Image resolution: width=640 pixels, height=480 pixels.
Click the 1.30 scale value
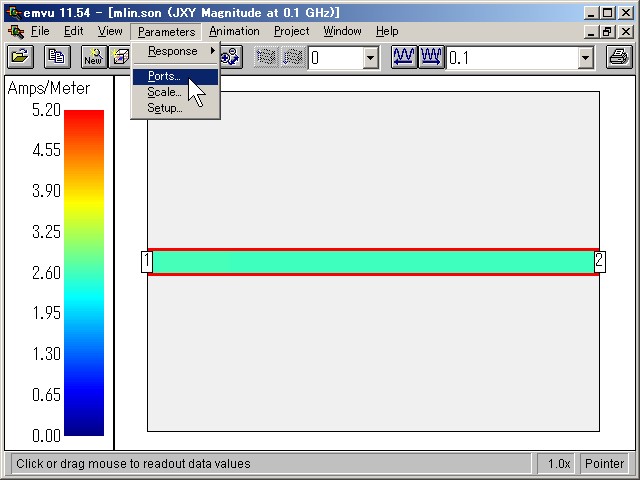47,353
